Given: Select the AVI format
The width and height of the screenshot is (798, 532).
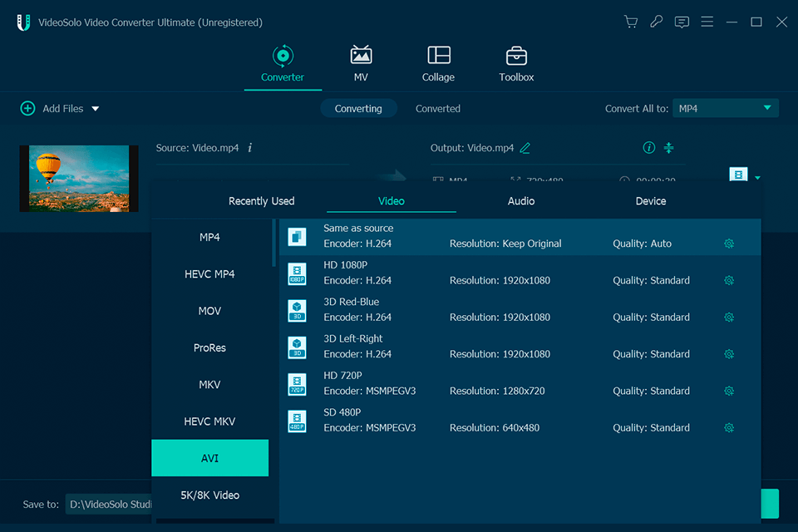Looking at the screenshot, I should point(209,458).
